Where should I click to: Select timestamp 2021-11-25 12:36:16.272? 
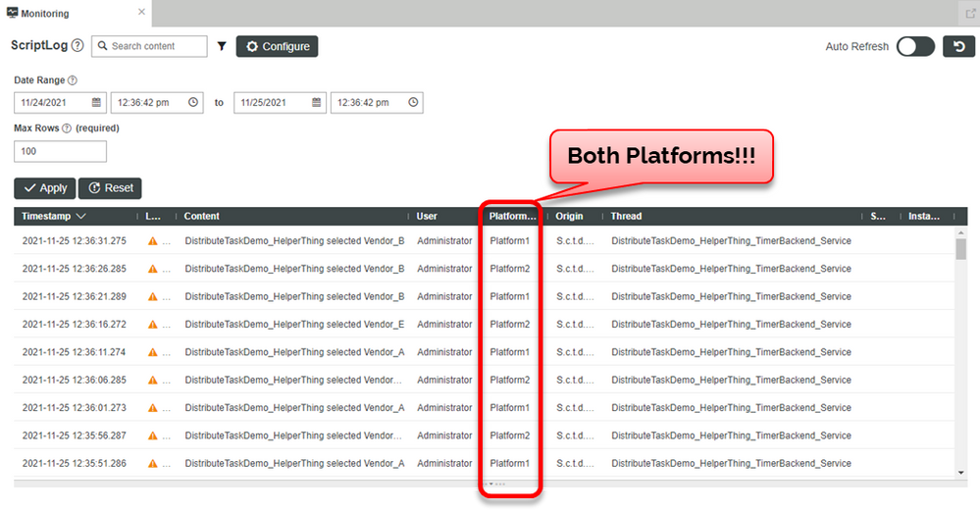(74, 325)
